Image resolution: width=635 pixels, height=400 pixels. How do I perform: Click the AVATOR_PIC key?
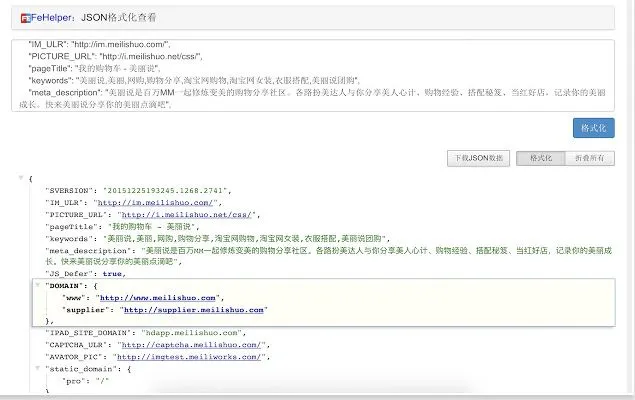coord(76,357)
